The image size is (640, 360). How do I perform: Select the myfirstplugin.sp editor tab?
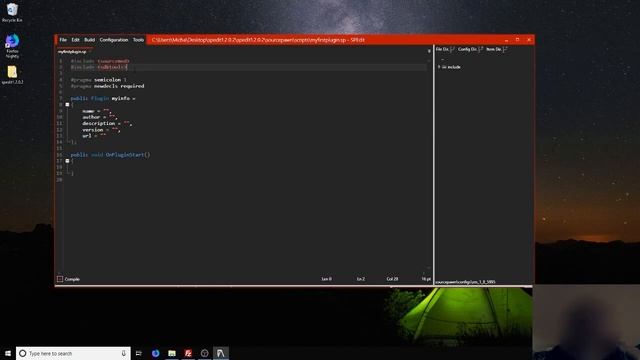point(72,52)
